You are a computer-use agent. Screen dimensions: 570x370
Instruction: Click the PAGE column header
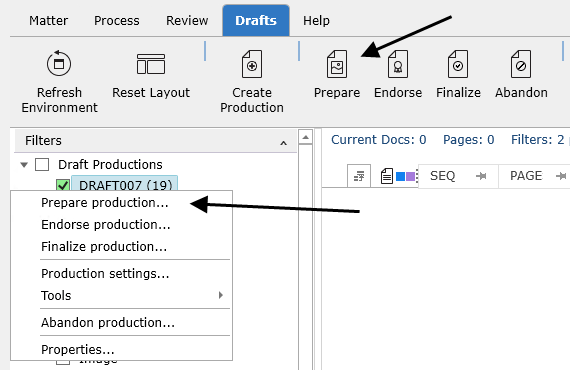click(x=526, y=176)
